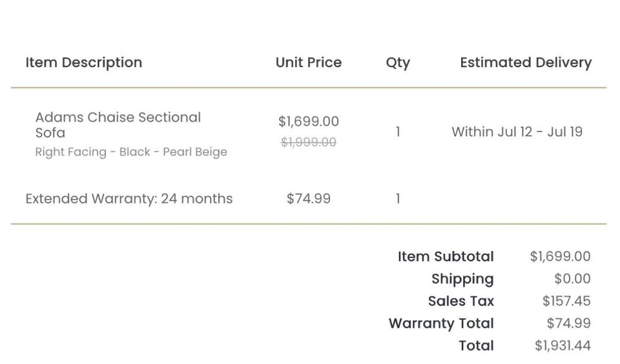Click the $74.99 warranty unit price
This screenshot has height=364, width=620.
308,199
